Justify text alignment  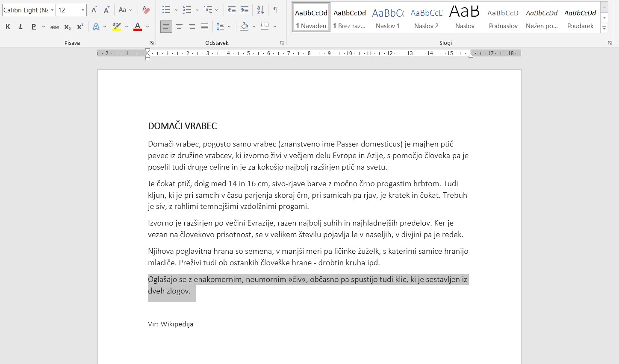pos(205,27)
